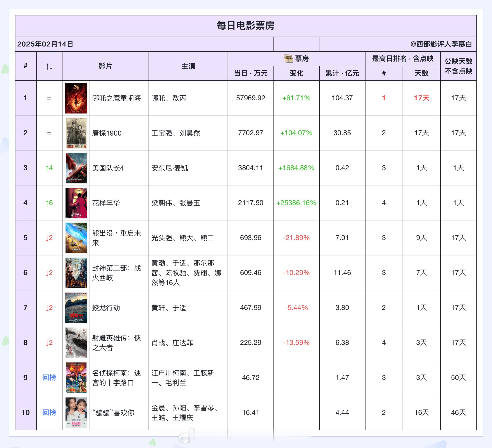This screenshot has height=448, width=492.
Task: Select the film title 花样年华
Action: (x=106, y=203)
